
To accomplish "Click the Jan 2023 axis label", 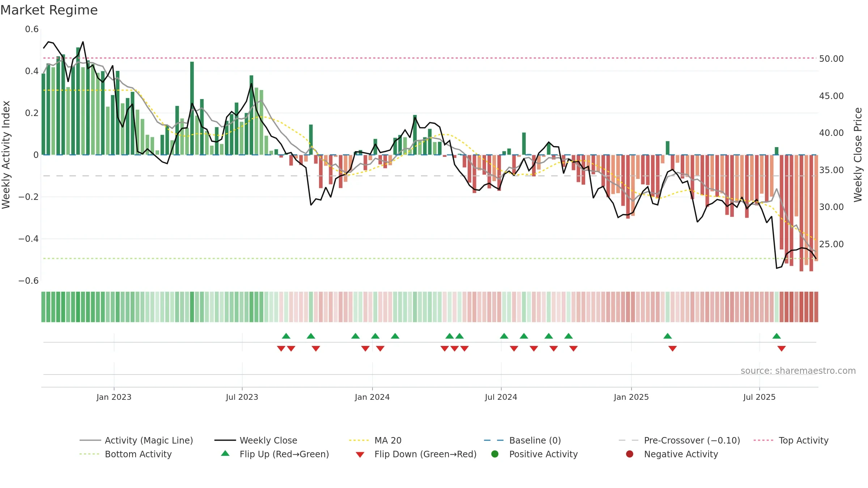I will click(114, 397).
